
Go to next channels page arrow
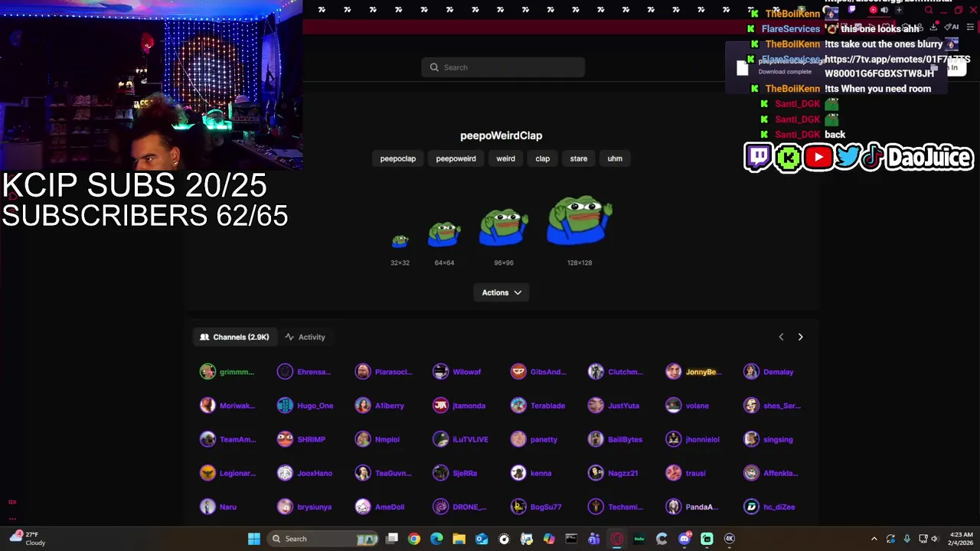800,337
